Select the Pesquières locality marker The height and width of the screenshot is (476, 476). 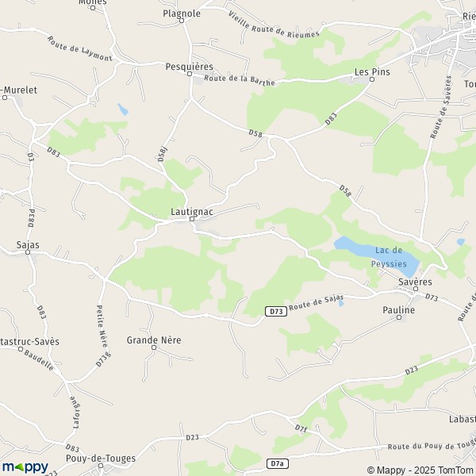coord(190,74)
